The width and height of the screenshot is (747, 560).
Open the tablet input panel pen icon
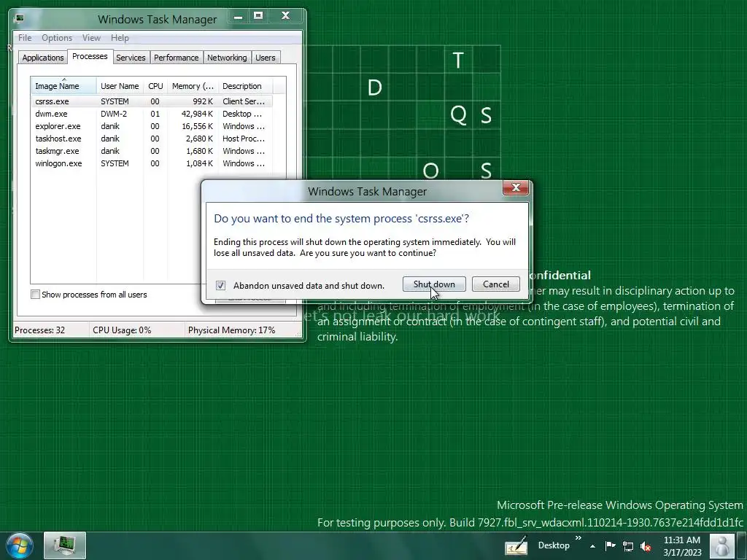(516, 545)
